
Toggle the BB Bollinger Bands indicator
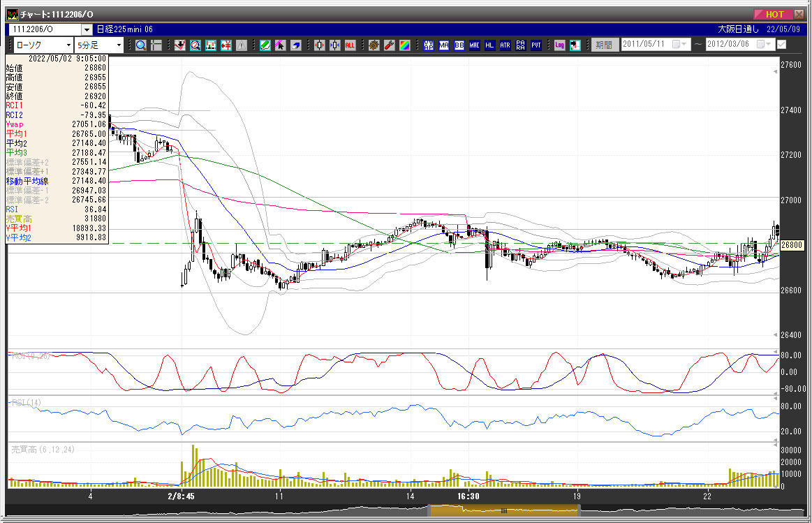pyautogui.click(x=459, y=45)
